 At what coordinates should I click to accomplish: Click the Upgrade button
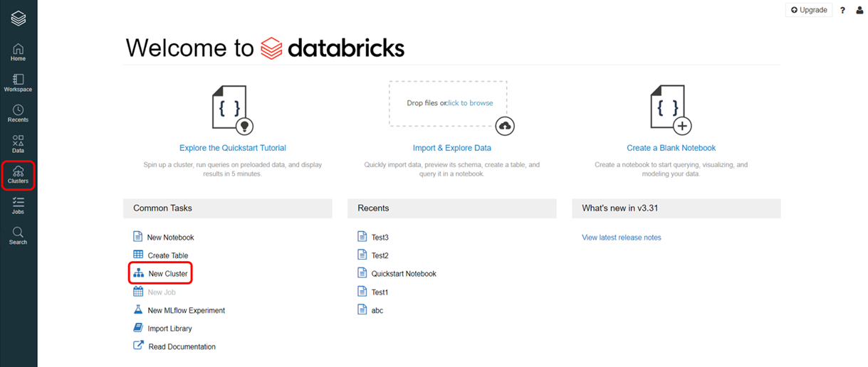tap(809, 10)
